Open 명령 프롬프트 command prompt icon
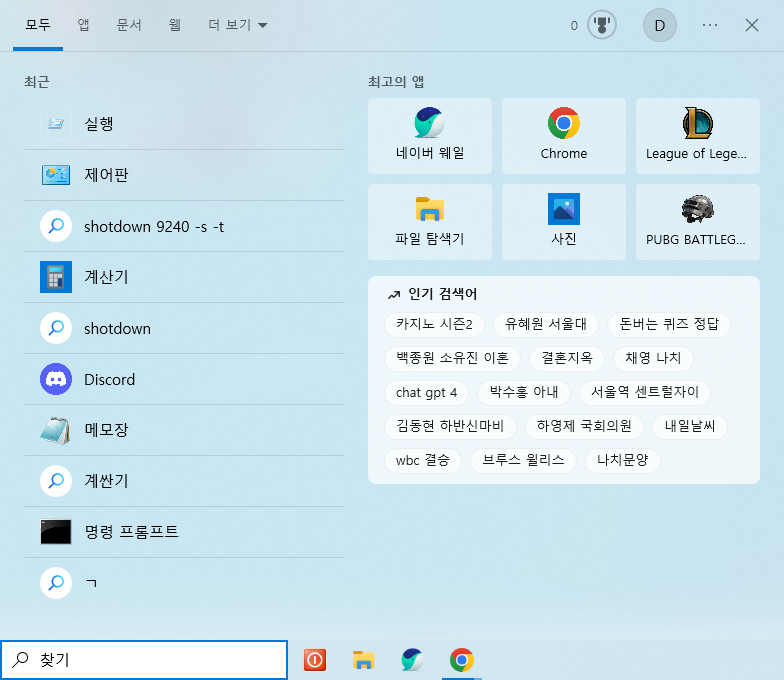784x680 pixels. tap(56, 532)
